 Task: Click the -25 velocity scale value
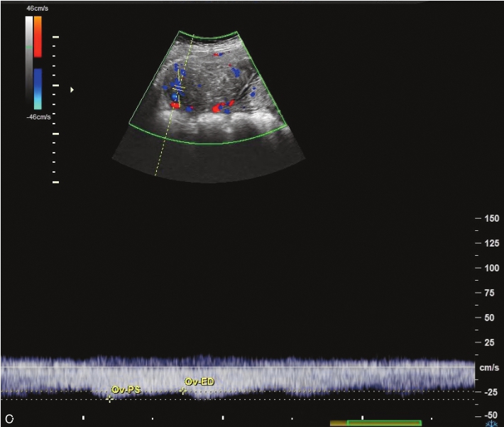click(x=491, y=392)
